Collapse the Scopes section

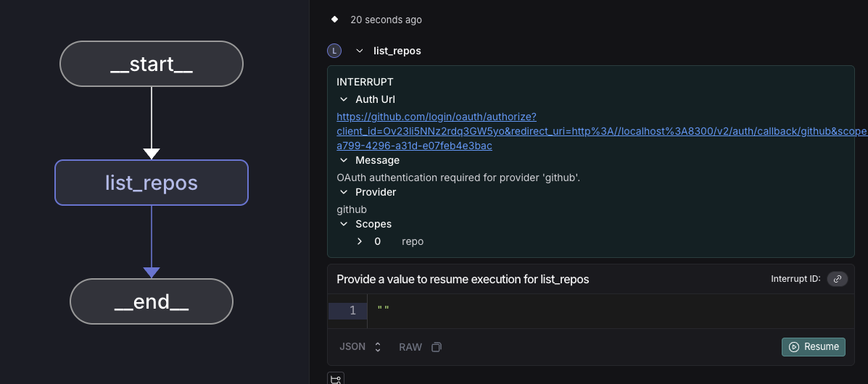click(x=344, y=224)
